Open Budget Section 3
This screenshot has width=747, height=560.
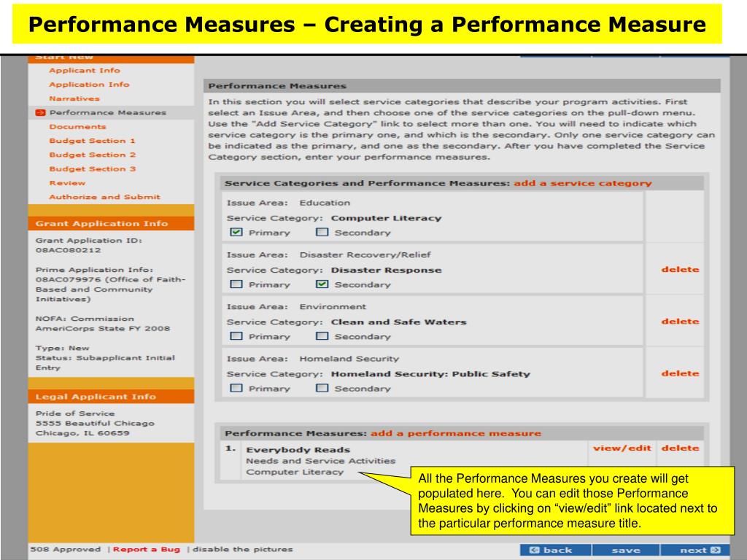click(x=93, y=168)
